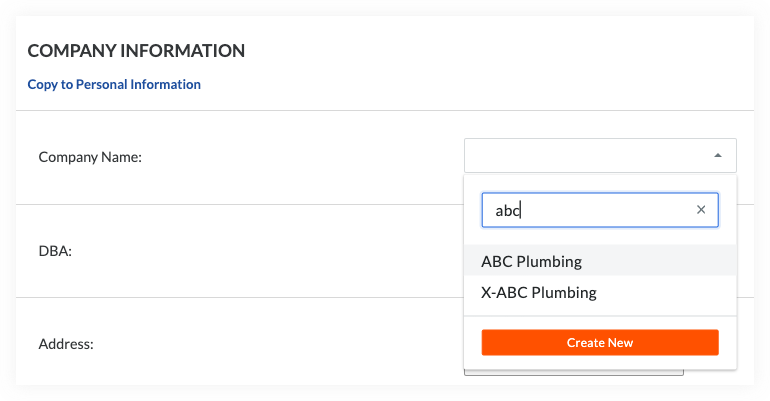Pick the highlighted ABC Plumbing entry
The height and width of the screenshot is (401, 770).
[x=532, y=261]
